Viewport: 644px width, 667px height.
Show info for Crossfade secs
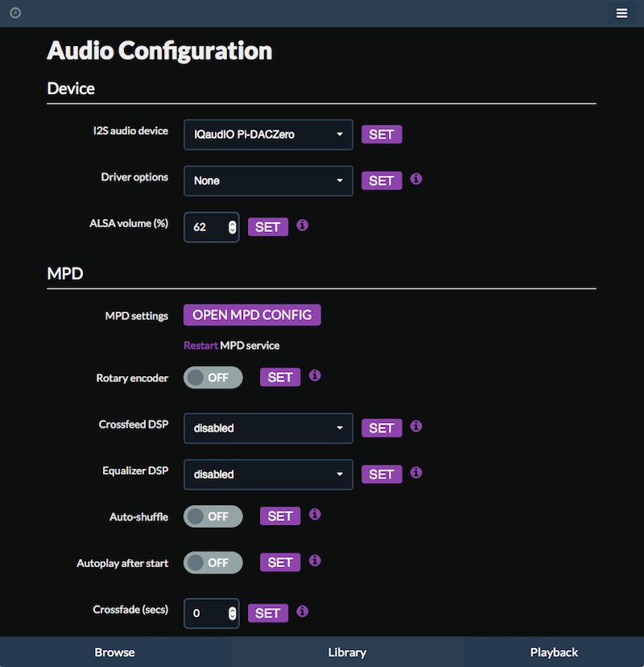click(302, 611)
